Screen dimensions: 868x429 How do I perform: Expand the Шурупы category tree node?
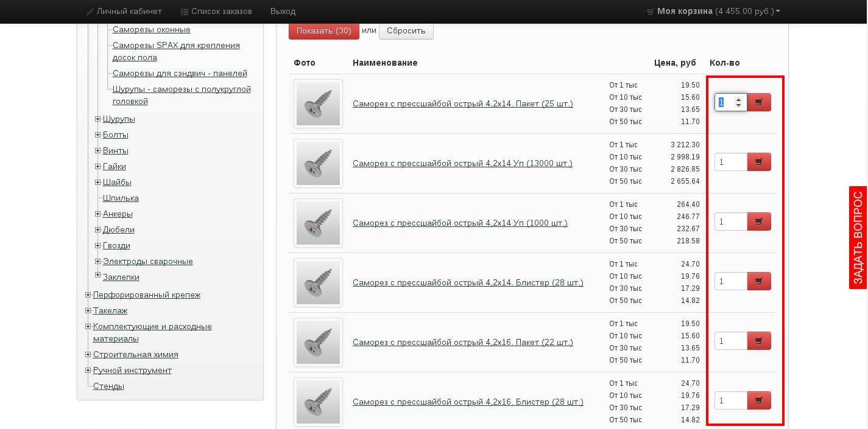pos(97,119)
